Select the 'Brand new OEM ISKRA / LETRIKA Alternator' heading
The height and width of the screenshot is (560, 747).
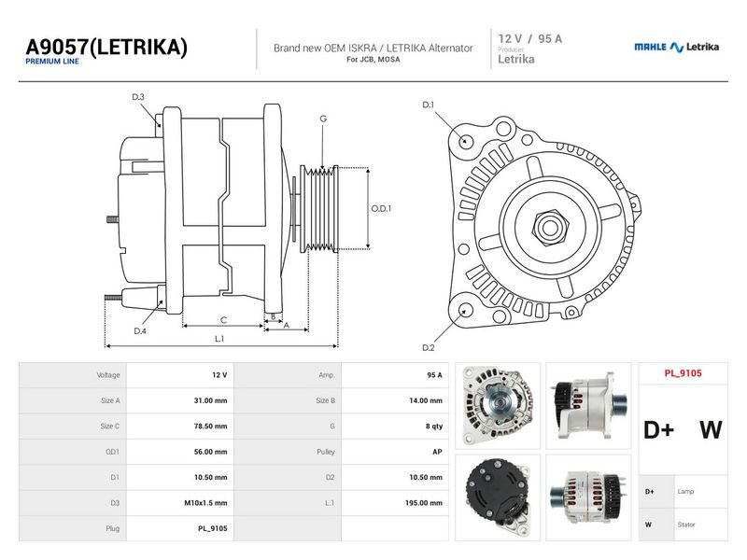[373, 49]
